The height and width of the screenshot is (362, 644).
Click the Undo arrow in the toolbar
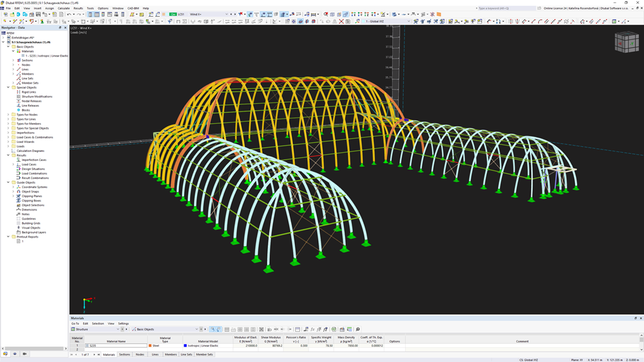(x=69, y=14)
